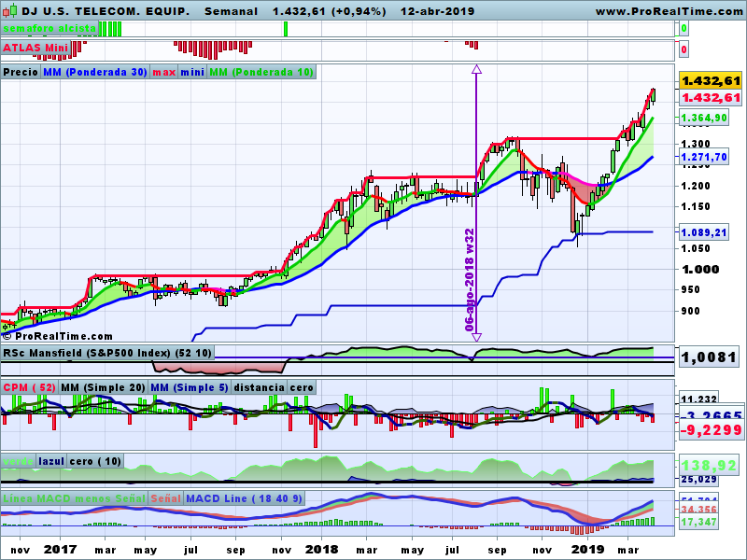747x560 pixels.
Task: Click the yellow 1.432,61 price tag
Action: pyautogui.click(x=711, y=81)
